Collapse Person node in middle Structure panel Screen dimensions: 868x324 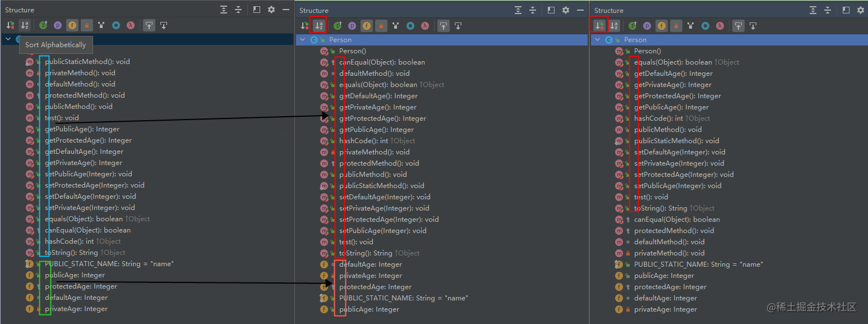point(303,40)
